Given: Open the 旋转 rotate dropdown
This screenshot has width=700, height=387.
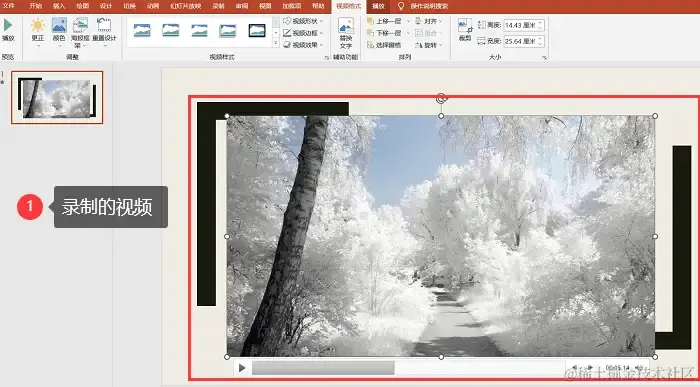Looking at the screenshot, I should pos(429,45).
